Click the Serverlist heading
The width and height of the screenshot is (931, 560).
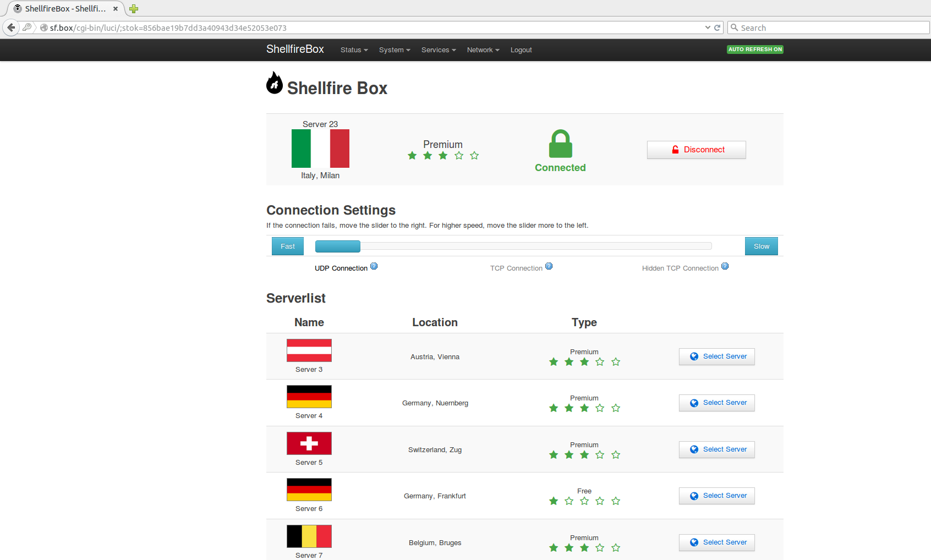[296, 298]
